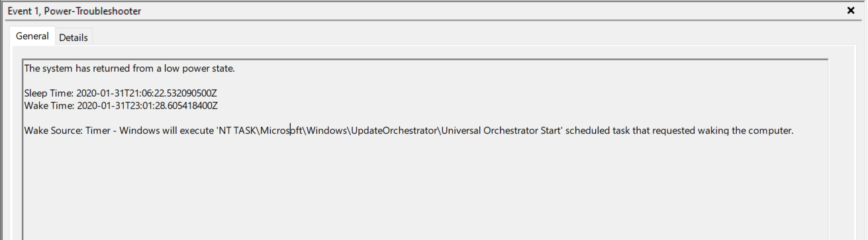Click the phrase 'low power state'

pyautogui.click(x=201, y=68)
